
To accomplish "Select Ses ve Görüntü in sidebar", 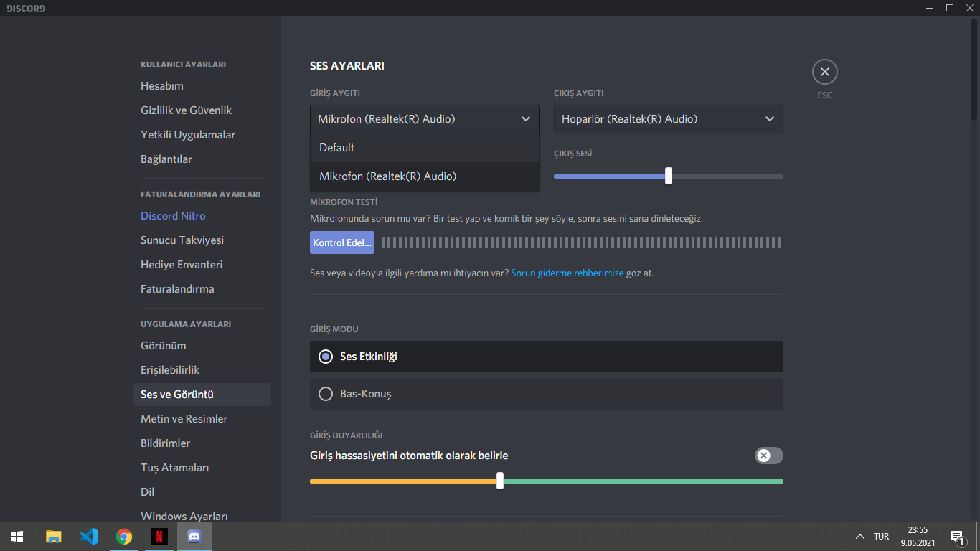I will (x=202, y=395).
